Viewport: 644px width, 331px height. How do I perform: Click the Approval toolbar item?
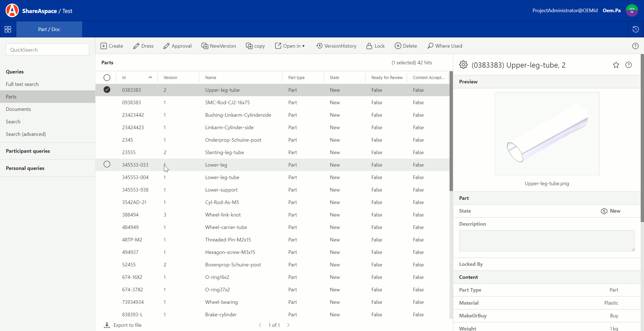click(177, 46)
